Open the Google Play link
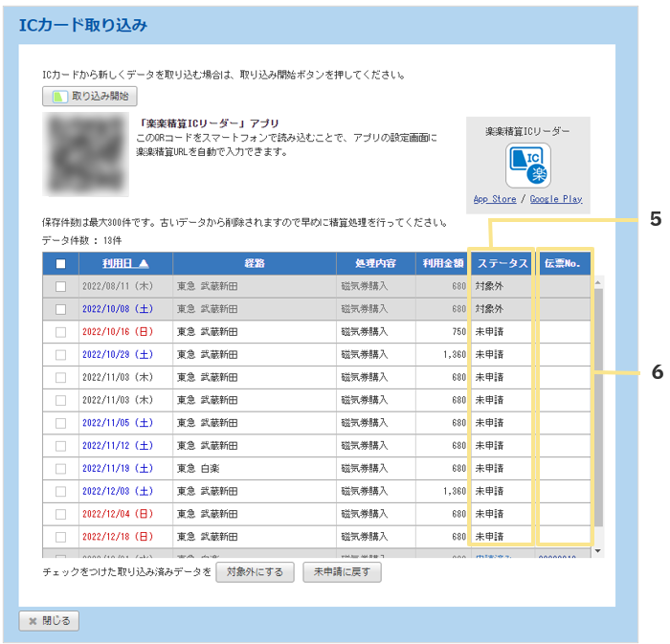This screenshot has width=670, height=644. point(555,199)
